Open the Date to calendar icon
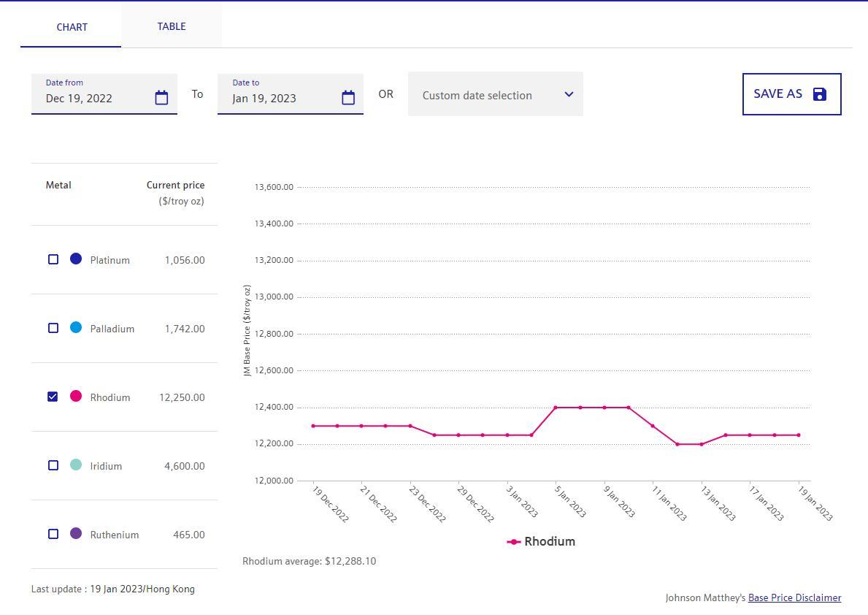This screenshot has width=868, height=615. [348, 98]
